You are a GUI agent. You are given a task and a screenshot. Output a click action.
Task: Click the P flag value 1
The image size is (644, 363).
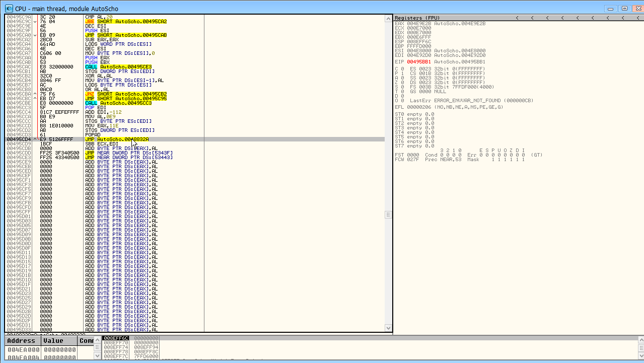point(402,73)
